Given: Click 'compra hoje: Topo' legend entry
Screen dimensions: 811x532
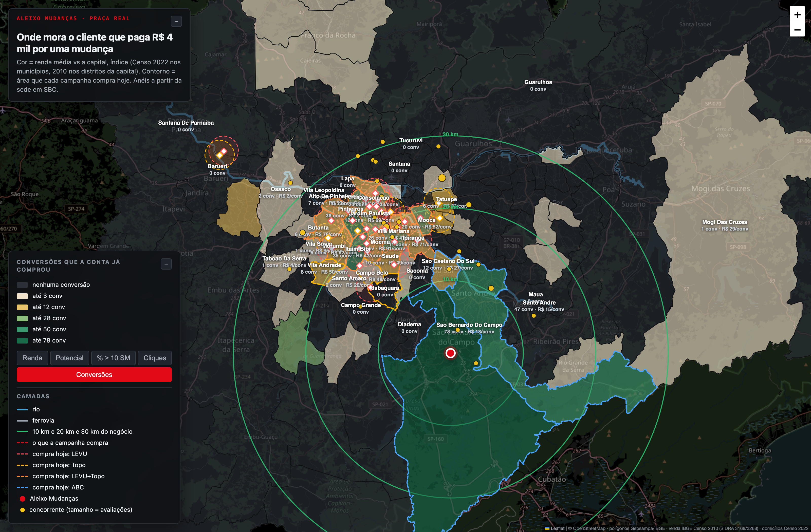Looking at the screenshot, I should 51,465.
